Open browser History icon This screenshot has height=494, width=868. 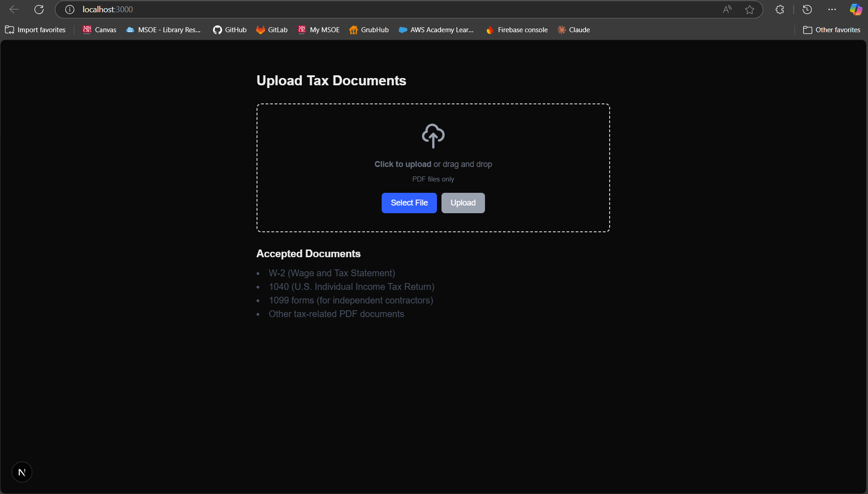[807, 10]
